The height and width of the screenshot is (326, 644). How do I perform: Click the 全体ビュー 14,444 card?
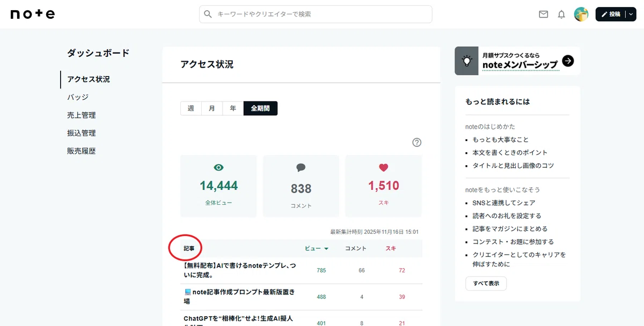click(x=218, y=186)
